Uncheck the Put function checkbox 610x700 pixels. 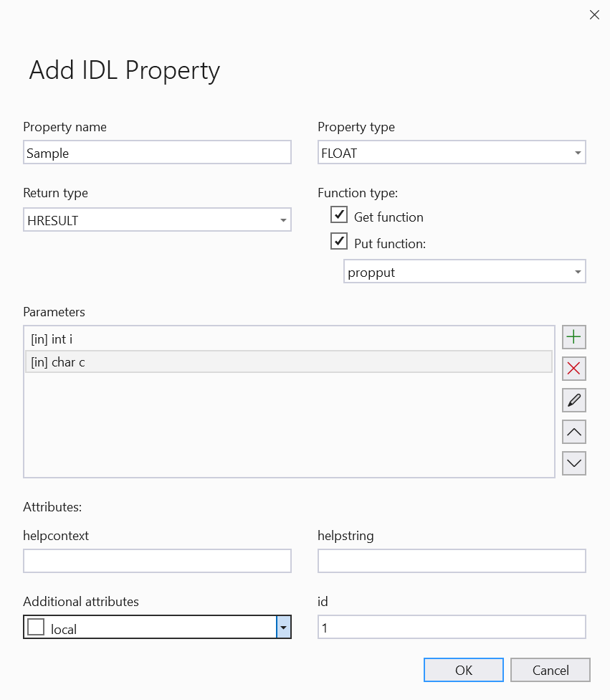pos(339,241)
